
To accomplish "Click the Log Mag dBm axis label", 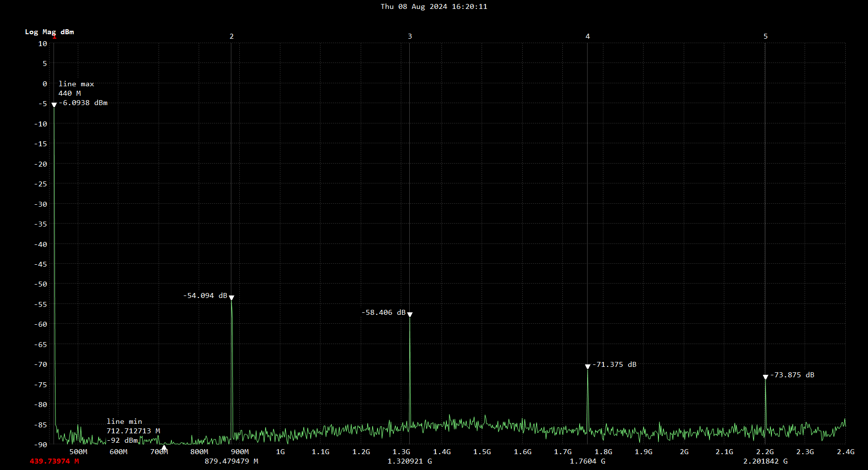I will point(50,32).
